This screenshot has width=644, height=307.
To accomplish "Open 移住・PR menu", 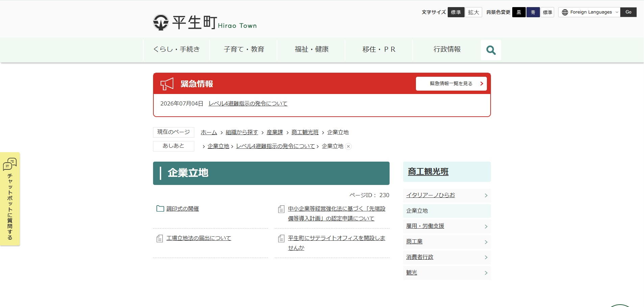I will [x=379, y=49].
